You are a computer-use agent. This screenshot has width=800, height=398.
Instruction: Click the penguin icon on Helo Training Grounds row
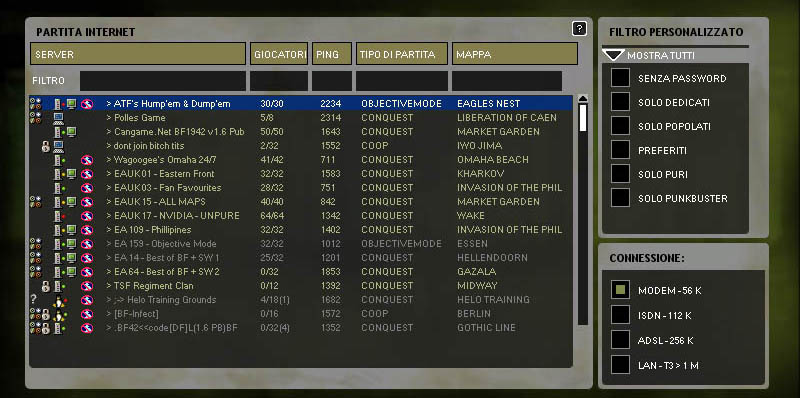pyautogui.click(x=60, y=300)
